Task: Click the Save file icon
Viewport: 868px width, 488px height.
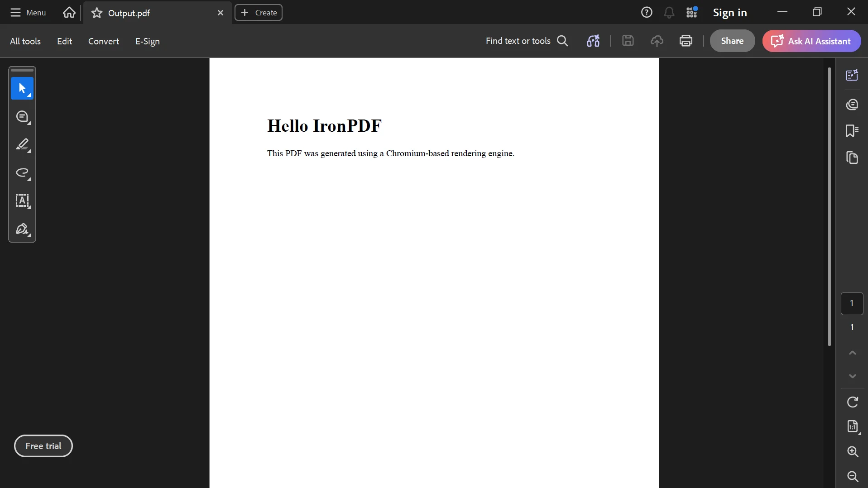Action: [x=628, y=41]
